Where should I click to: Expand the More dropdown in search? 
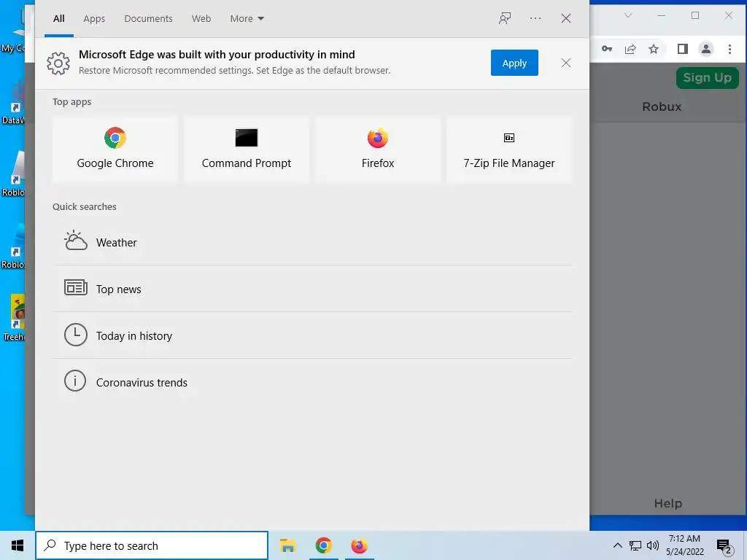click(x=247, y=18)
